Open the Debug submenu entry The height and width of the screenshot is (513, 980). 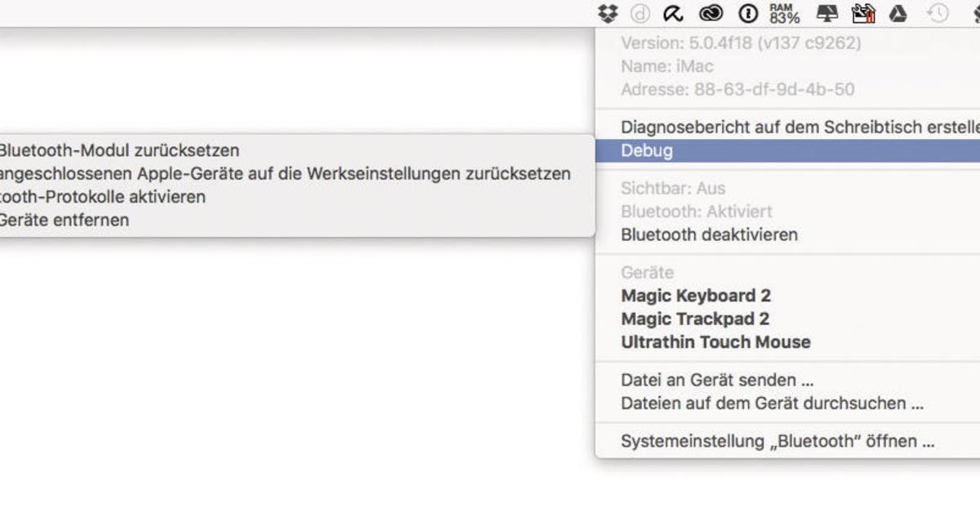pos(788,150)
